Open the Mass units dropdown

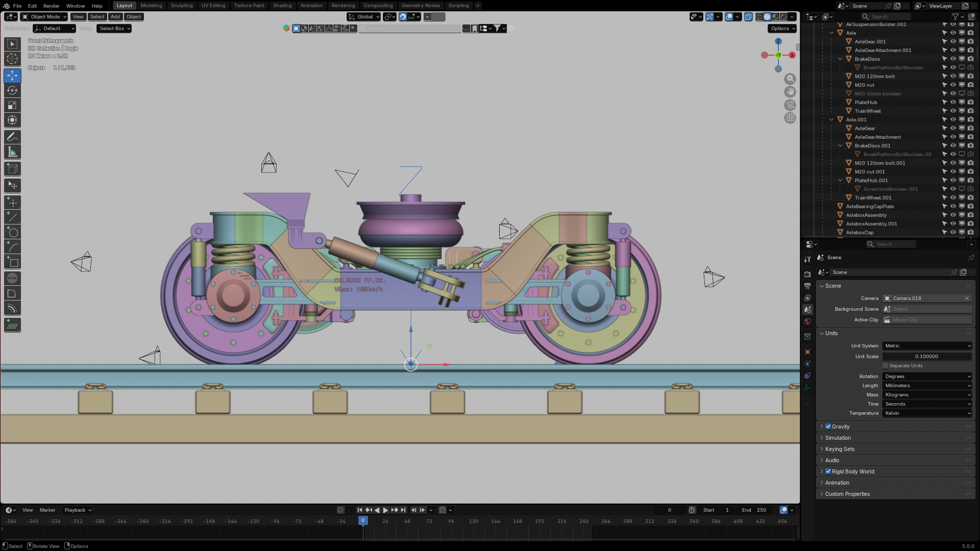tap(927, 395)
